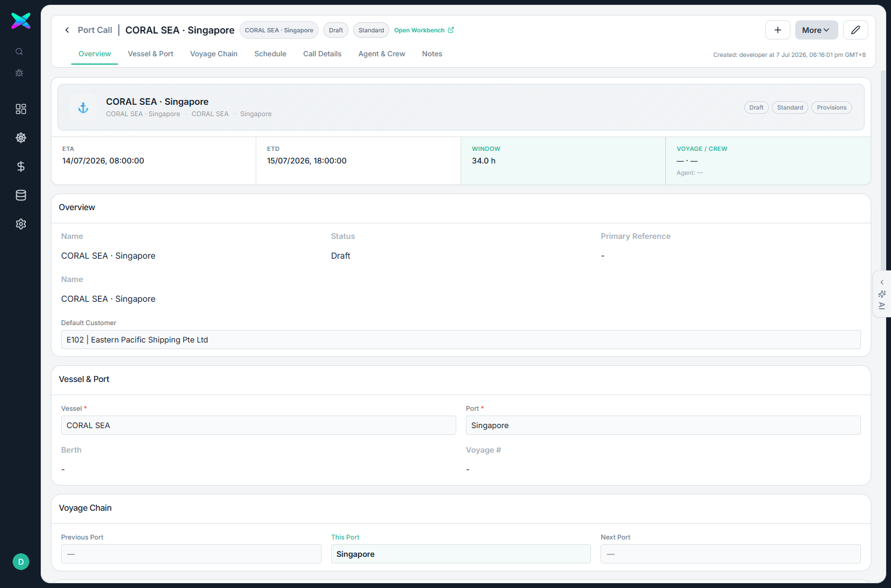Open the dashboard grid icon
Image resolution: width=891 pixels, height=588 pixels.
[x=21, y=109]
